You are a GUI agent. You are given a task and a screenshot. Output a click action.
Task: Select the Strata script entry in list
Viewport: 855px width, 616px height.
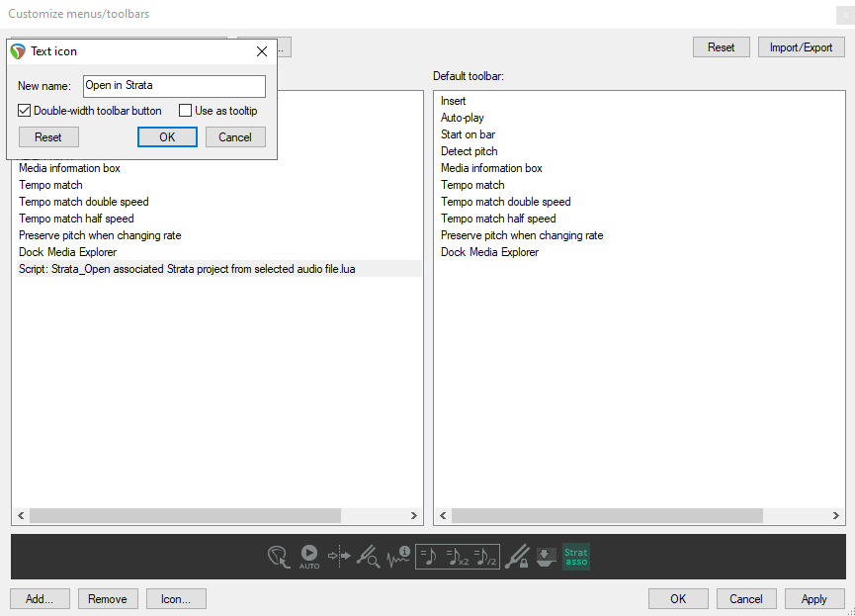pyautogui.click(x=187, y=269)
